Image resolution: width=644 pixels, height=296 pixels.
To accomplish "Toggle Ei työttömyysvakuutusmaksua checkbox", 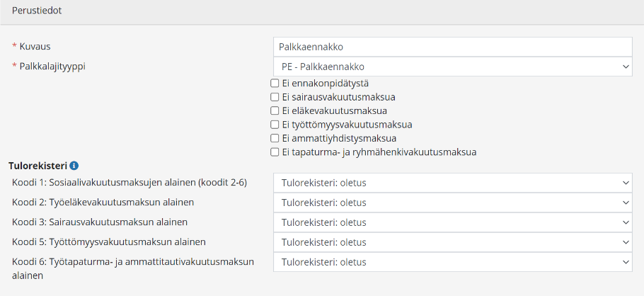I will [275, 125].
